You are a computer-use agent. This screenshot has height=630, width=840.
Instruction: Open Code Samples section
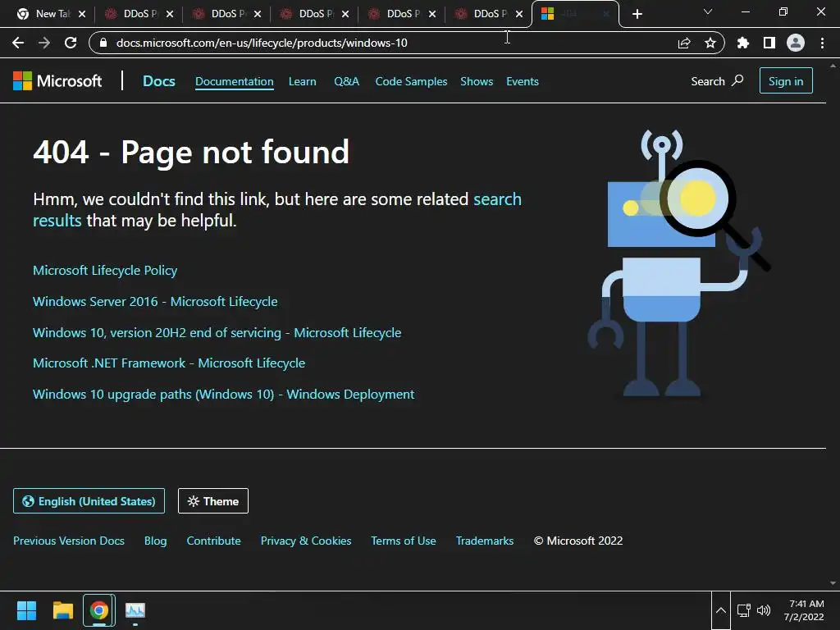[x=411, y=81]
